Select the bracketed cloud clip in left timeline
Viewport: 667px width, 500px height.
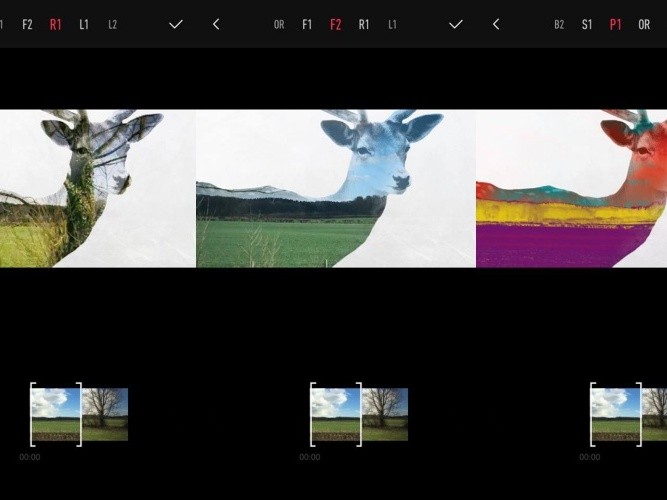coord(56,415)
